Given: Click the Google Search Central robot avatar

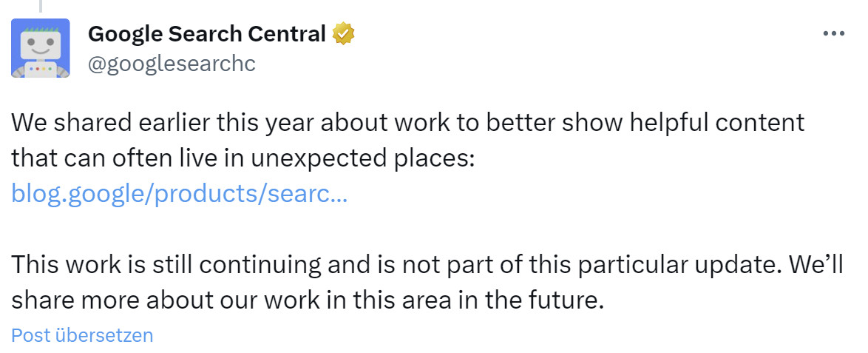Looking at the screenshot, I should (41, 48).
